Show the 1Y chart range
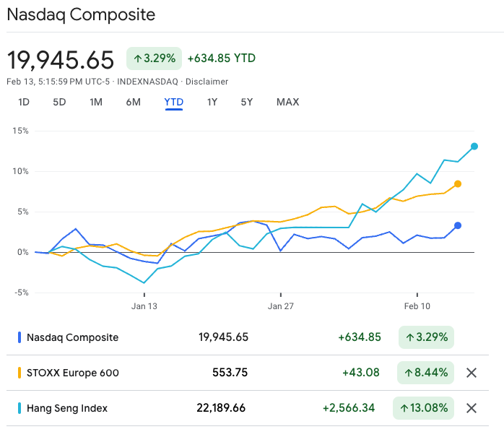The image size is (504, 437). click(212, 102)
